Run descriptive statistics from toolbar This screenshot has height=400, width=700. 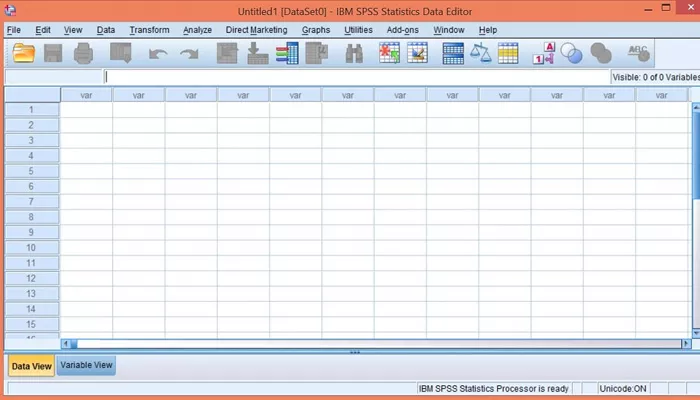point(317,53)
